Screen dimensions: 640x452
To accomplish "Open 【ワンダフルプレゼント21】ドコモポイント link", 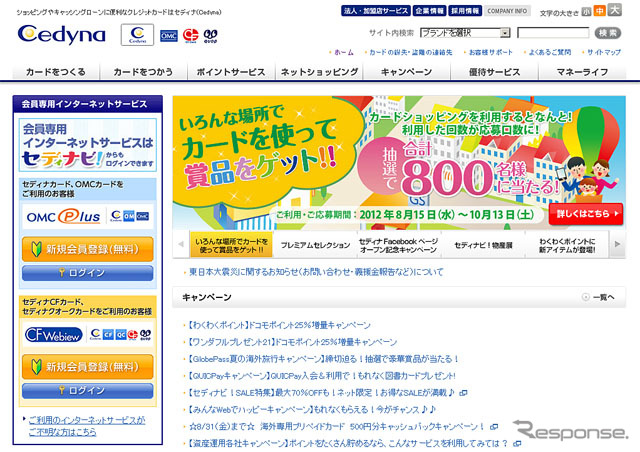I will (x=291, y=342).
